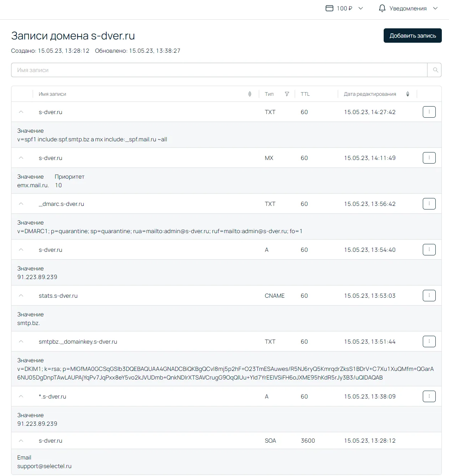Collapse the s-dver.ru MX record row
The image size is (449, 476).
pyautogui.click(x=21, y=158)
